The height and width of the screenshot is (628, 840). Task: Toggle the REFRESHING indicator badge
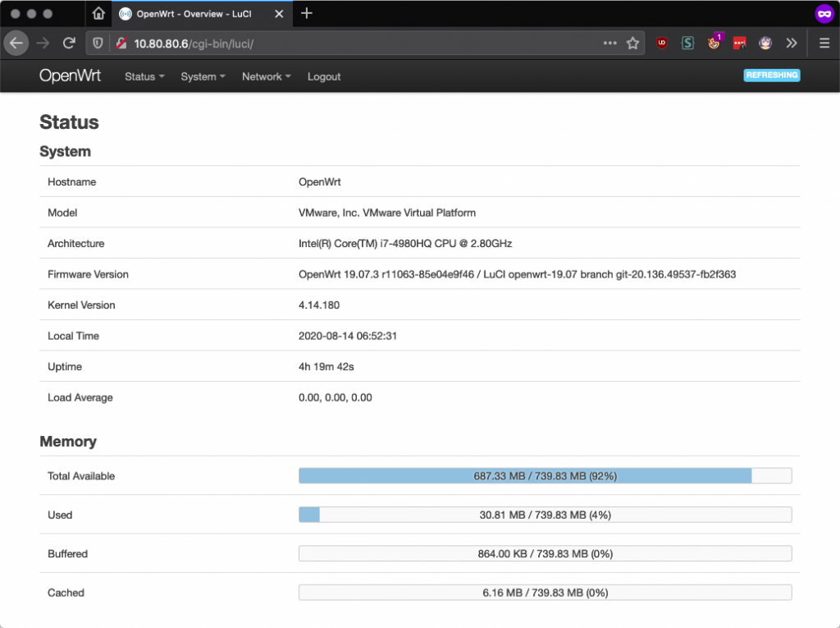[772, 75]
